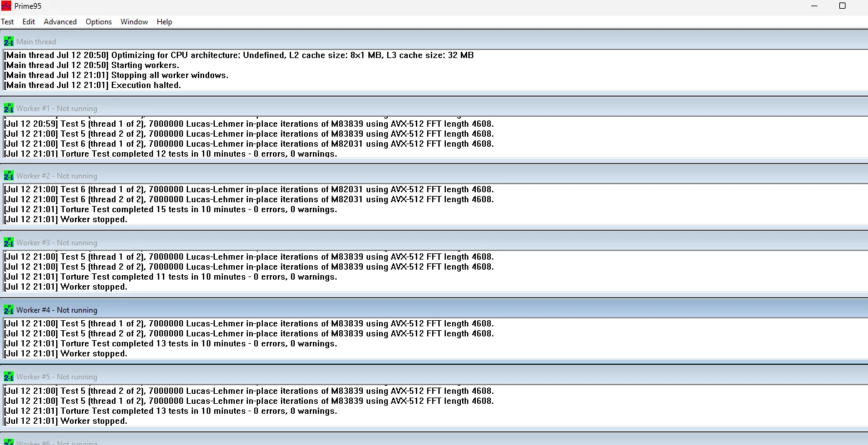The height and width of the screenshot is (445, 868).
Task: Click Worker #1 'completed 12 tests' line
Action: [x=170, y=154]
